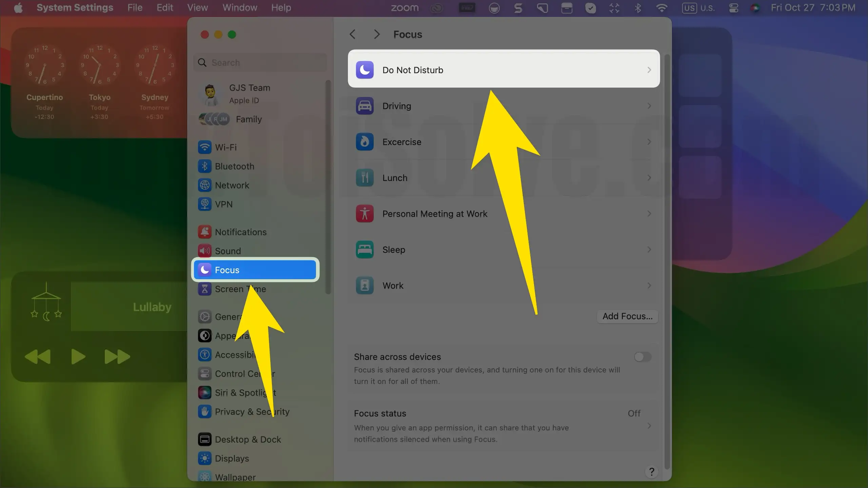The height and width of the screenshot is (488, 868).
Task: Click the Siri icon in menu bar
Action: point(755,7)
